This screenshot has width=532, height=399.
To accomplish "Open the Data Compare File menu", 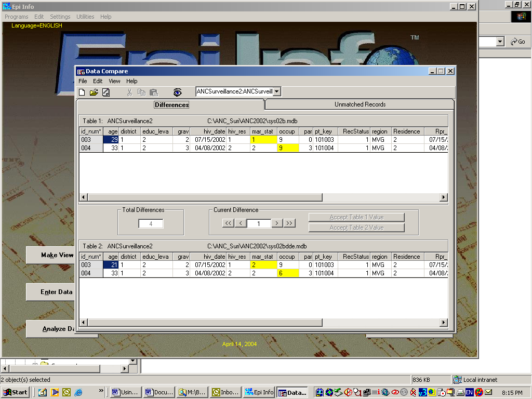I will pyautogui.click(x=83, y=81).
